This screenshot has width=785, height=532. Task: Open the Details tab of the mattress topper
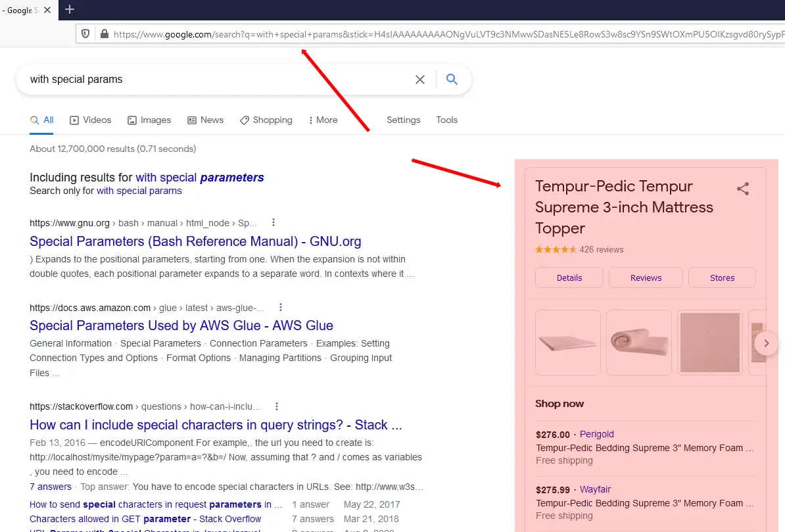569,278
